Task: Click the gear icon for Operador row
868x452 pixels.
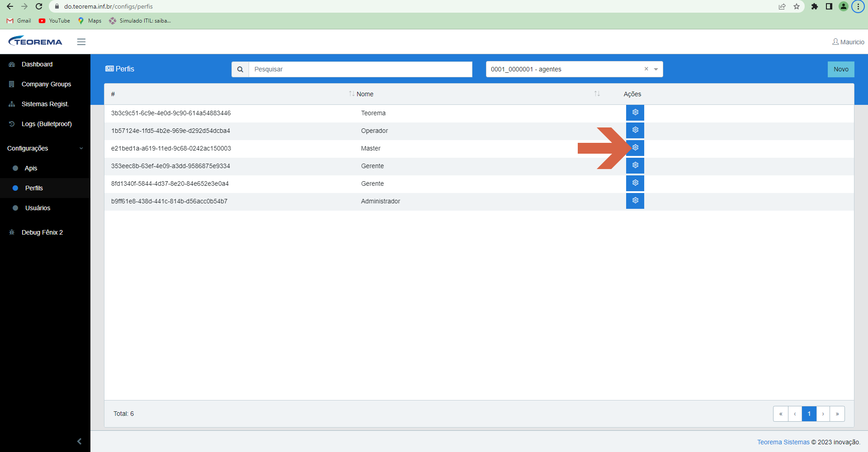Action: point(635,130)
